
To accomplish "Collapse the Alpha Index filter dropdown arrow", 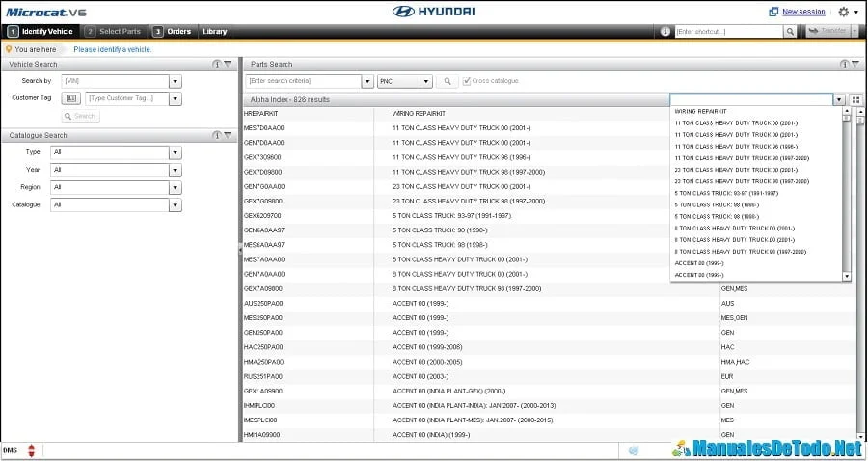I will pos(839,99).
